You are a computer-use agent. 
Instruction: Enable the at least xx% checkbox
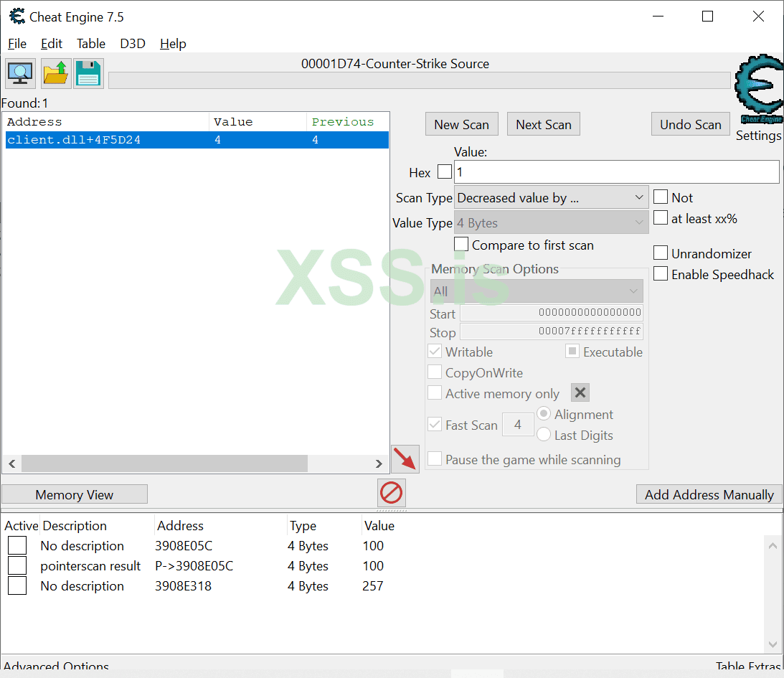[661, 218]
